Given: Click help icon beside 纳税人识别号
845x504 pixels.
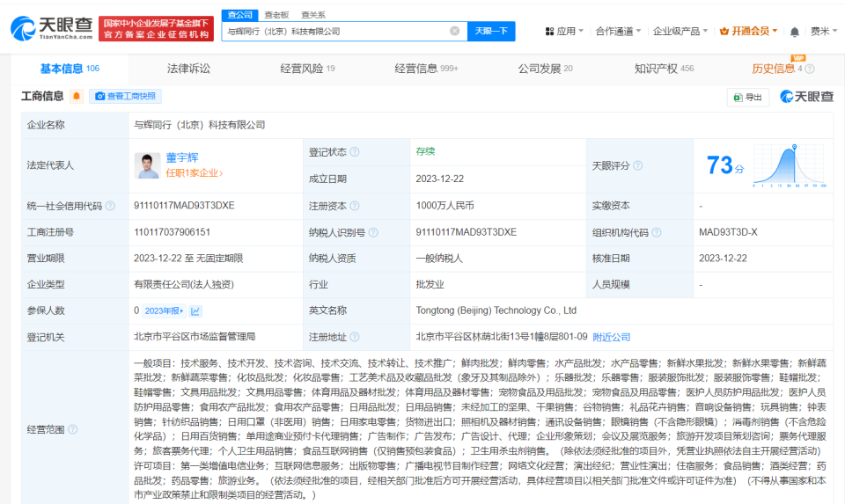Looking at the screenshot, I should point(373,232).
